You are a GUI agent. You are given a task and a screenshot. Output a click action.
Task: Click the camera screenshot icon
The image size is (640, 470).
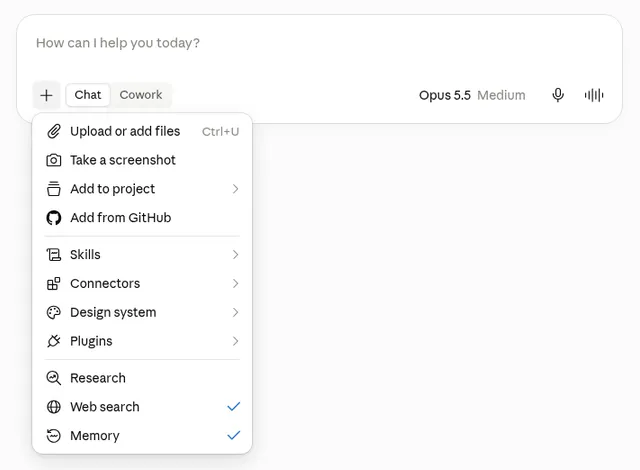coord(53,160)
